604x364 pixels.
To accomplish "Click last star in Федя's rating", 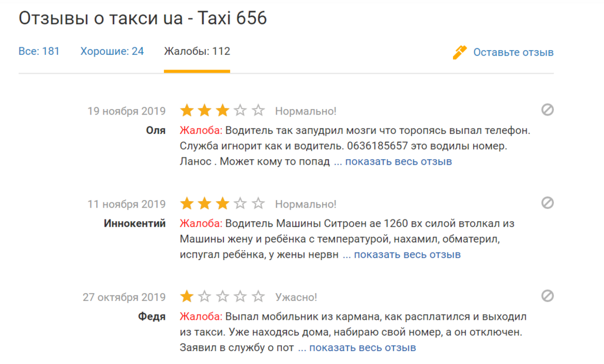I will [x=258, y=297].
